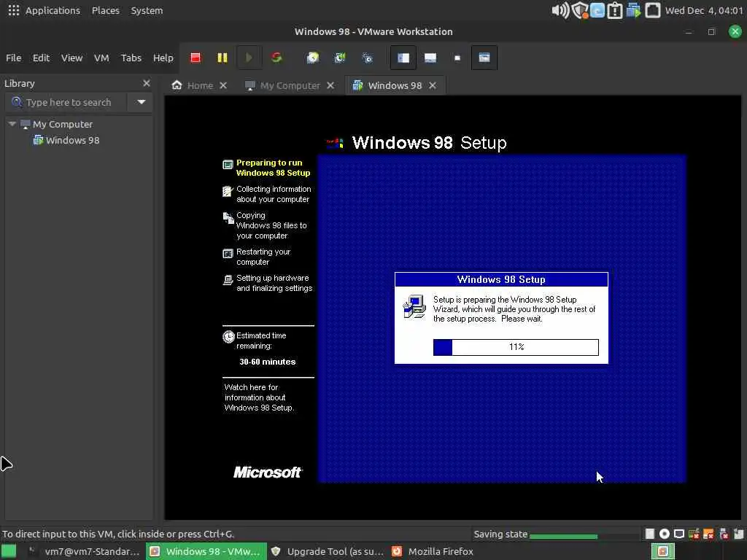This screenshot has width=747, height=560.
Task: Click the blue rounded-square application tray icon
Action: 597,10
